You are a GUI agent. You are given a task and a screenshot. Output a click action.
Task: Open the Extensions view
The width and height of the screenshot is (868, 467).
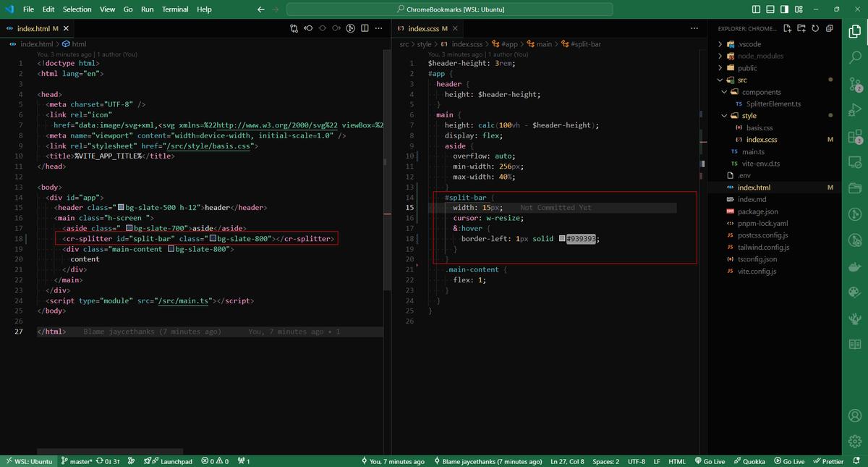[x=854, y=138]
